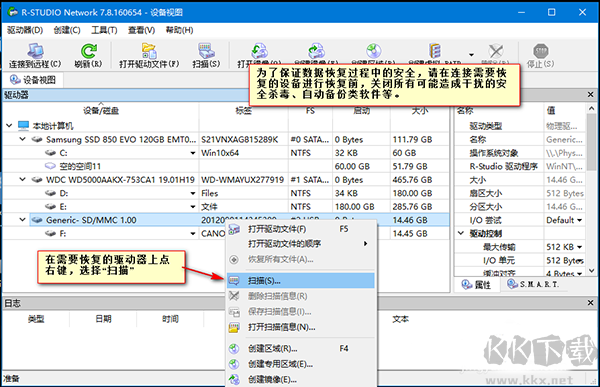Image resolution: width=600 pixels, height=387 pixels.
Task: Click the 时间 log column header
Action: [x=170, y=319]
